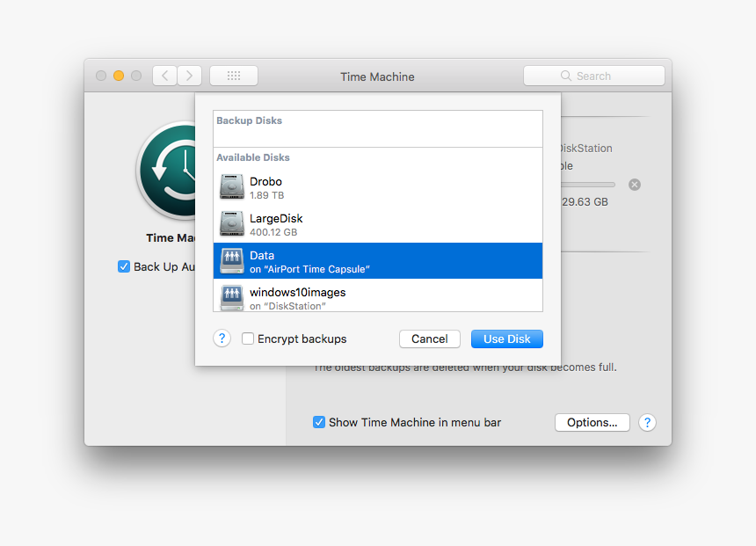Click the back navigation arrow
Image resolution: width=756 pixels, height=546 pixels.
(x=164, y=76)
